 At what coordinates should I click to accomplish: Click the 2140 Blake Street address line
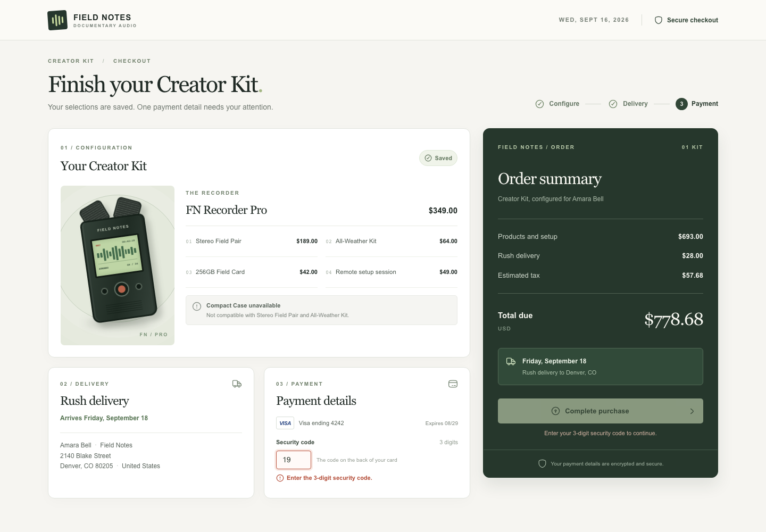(x=86, y=456)
